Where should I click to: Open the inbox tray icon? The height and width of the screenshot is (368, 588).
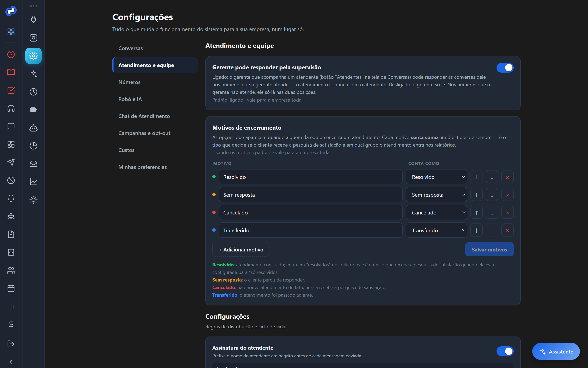click(33, 164)
